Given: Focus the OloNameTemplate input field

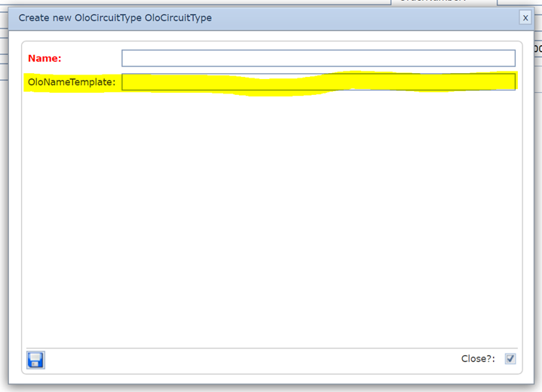Looking at the screenshot, I should click(318, 82).
